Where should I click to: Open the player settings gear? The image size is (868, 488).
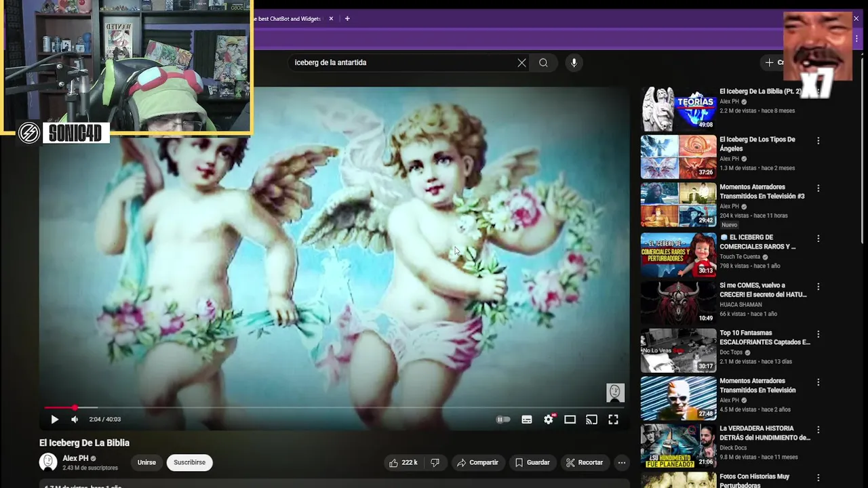[548, 420]
